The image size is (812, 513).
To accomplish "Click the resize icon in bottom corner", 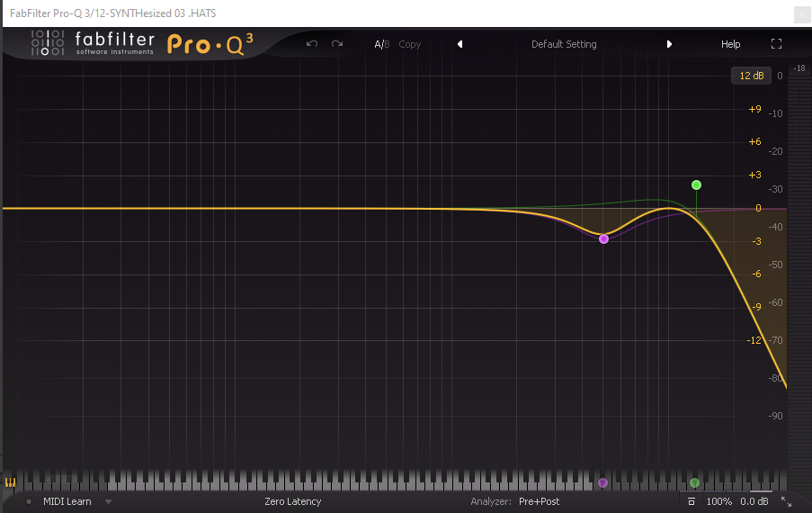I will point(786,501).
